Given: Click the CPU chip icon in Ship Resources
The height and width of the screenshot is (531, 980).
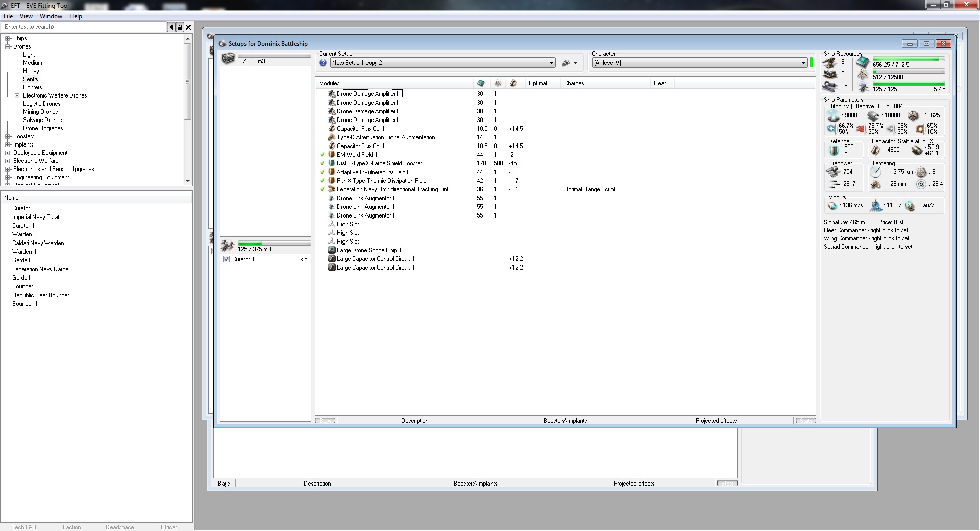Looking at the screenshot, I should pyautogui.click(x=863, y=62).
